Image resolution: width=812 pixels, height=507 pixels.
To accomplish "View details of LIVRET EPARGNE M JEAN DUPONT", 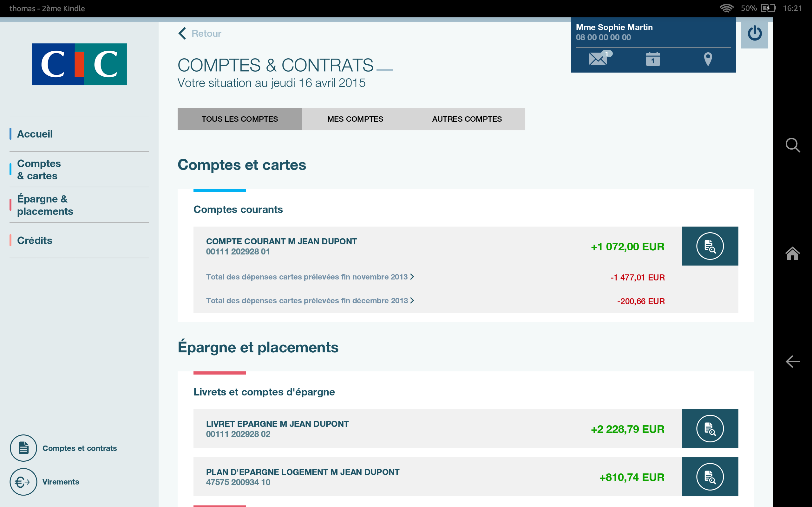I will [x=710, y=428].
